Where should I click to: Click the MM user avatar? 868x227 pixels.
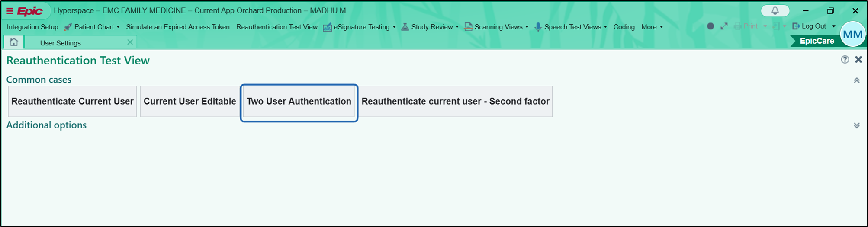(x=852, y=34)
